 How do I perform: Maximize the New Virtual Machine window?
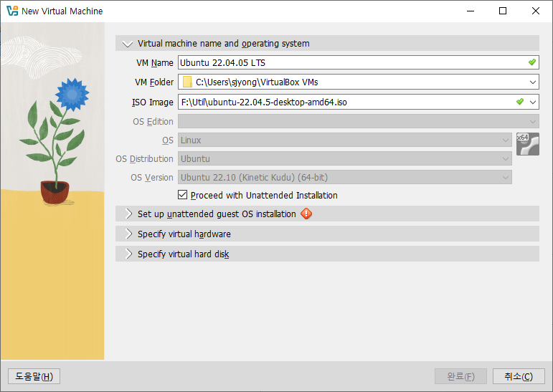[x=503, y=11]
